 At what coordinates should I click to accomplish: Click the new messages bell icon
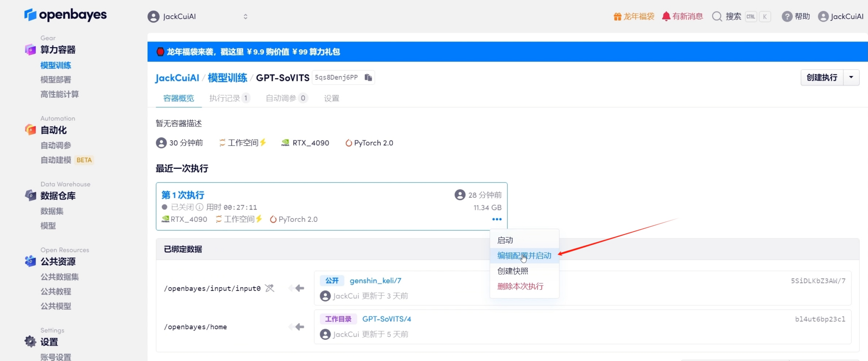click(666, 17)
